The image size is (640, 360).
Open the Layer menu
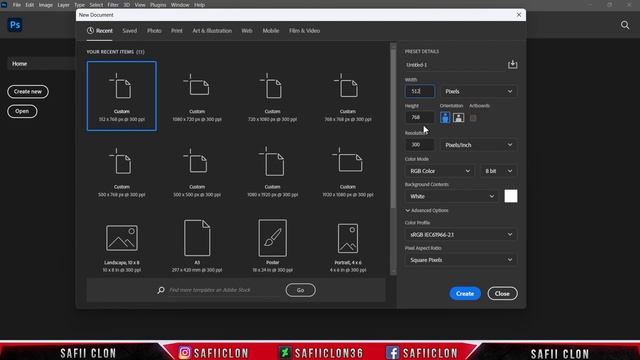(x=63, y=5)
